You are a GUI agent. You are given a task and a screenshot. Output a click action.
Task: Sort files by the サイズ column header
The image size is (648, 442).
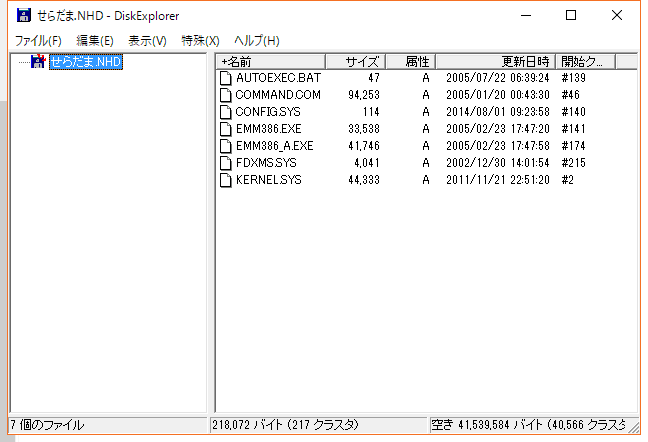pyautogui.click(x=355, y=62)
